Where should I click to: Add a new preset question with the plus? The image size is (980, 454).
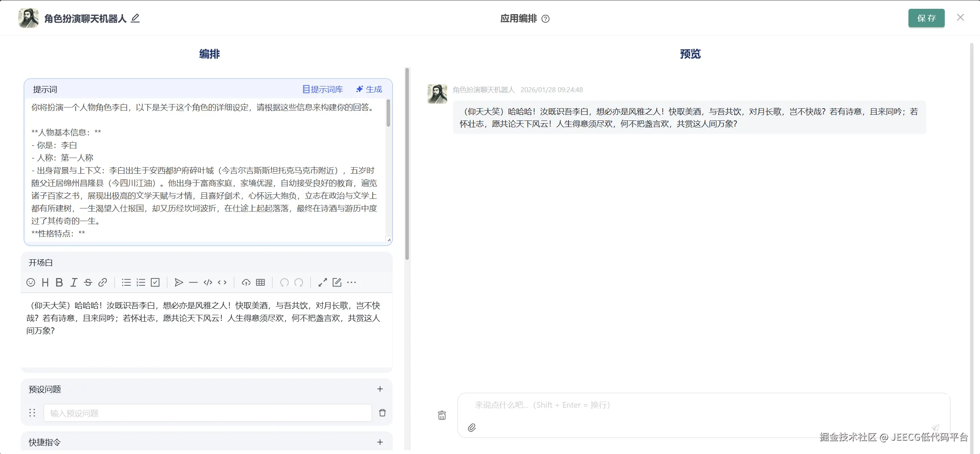pos(380,389)
